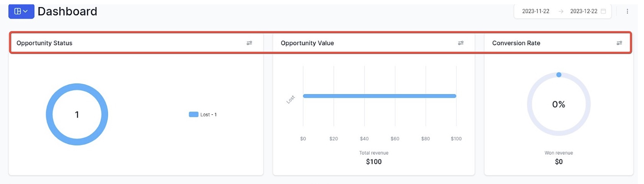The height and width of the screenshot is (184, 644).
Task: Click the conversion rate gauge dot
Action: (x=559, y=75)
